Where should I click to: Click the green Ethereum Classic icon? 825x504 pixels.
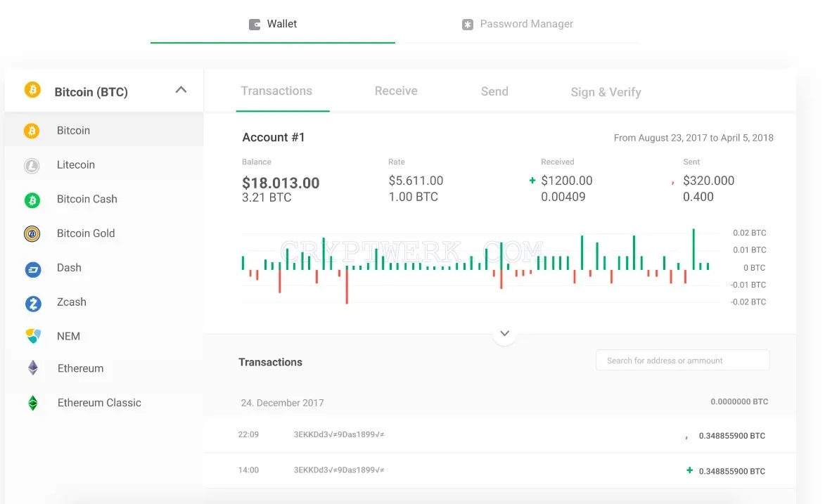pos(32,403)
